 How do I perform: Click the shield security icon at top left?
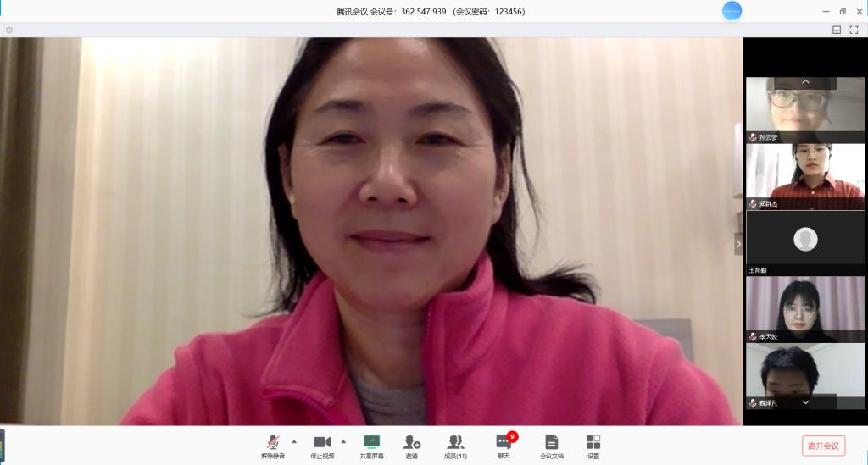coord(9,30)
